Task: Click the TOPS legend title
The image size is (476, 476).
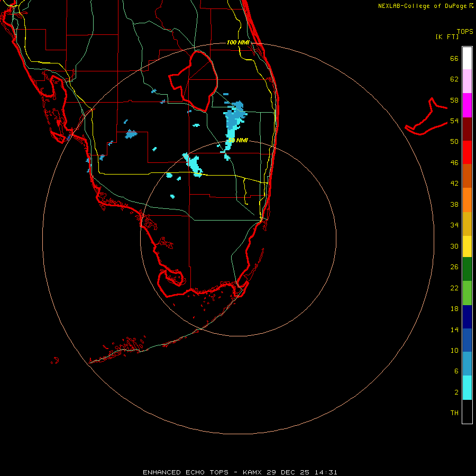Action: [x=465, y=31]
